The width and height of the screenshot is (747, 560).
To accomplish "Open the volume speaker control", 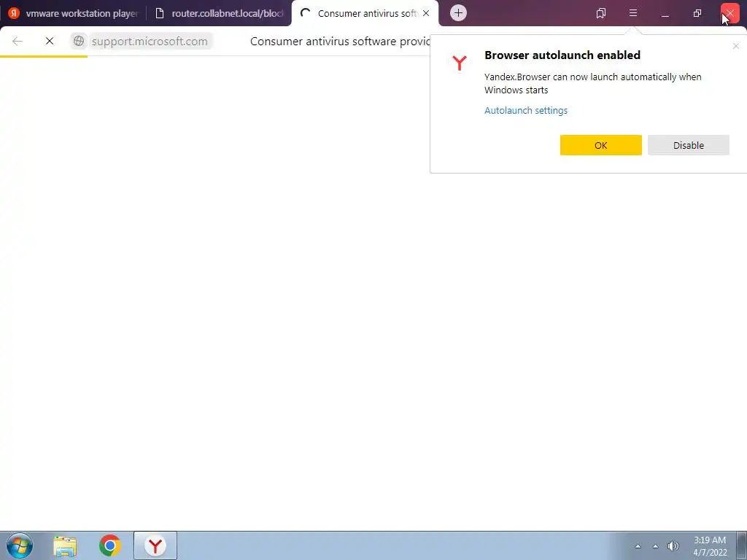I will [x=673, y=547].
